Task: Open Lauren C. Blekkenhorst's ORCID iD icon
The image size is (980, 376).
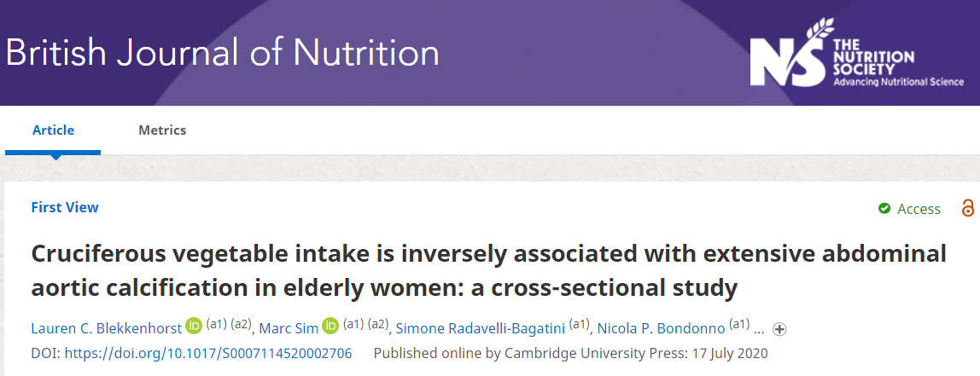Action: (194, 327)
